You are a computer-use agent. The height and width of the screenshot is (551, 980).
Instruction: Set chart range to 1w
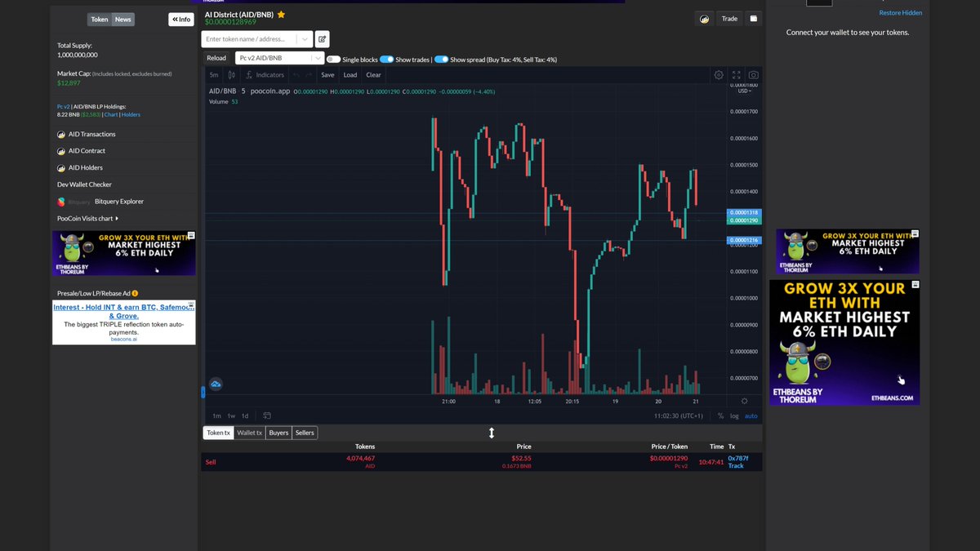coord(231,415)
